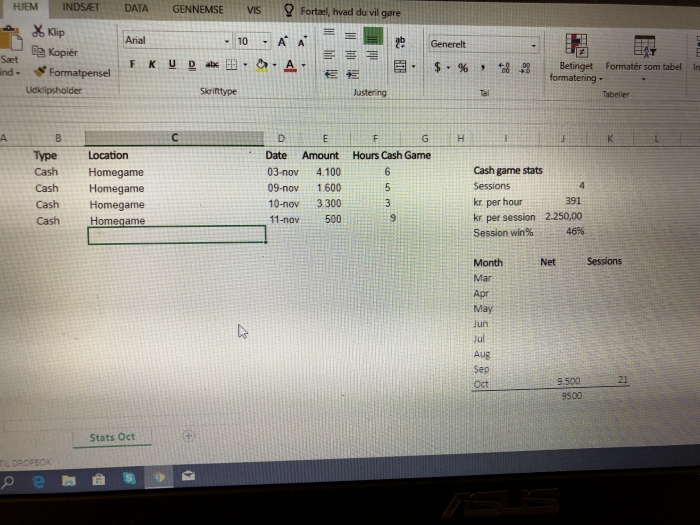Toggle the highlighted bottom align button
This screenshot has width=700, height=525.
(373, 36)
